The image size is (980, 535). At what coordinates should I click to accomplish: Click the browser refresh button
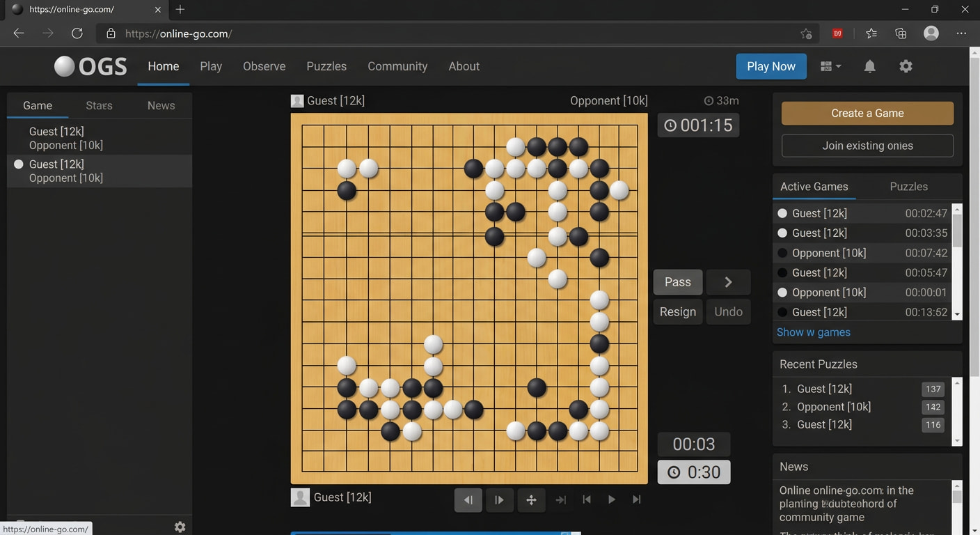pos(77,33)
